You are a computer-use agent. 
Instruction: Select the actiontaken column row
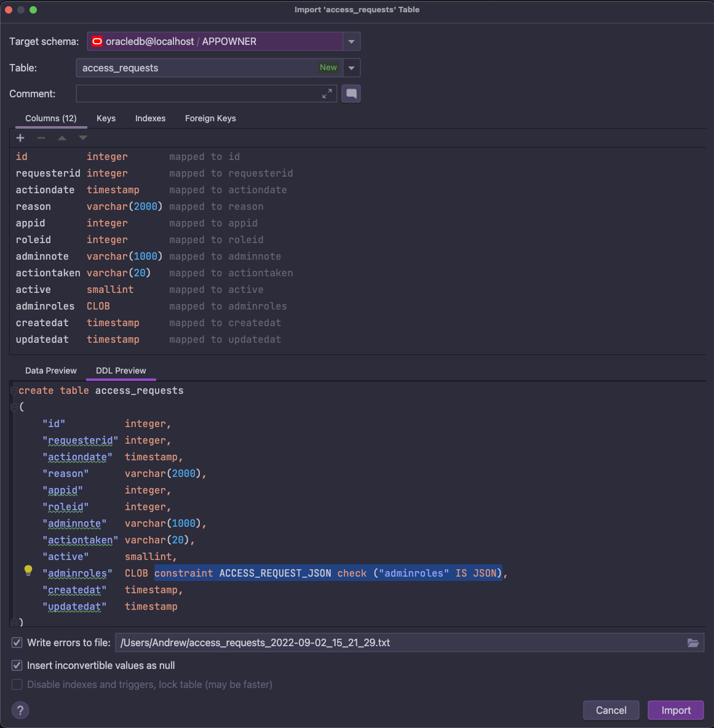[x=357, y=273]
